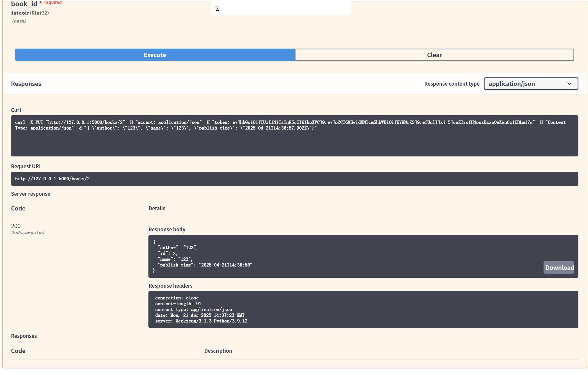Click the Response body label
This screenshot has width=588, height=373.
[x=167, y=229]
